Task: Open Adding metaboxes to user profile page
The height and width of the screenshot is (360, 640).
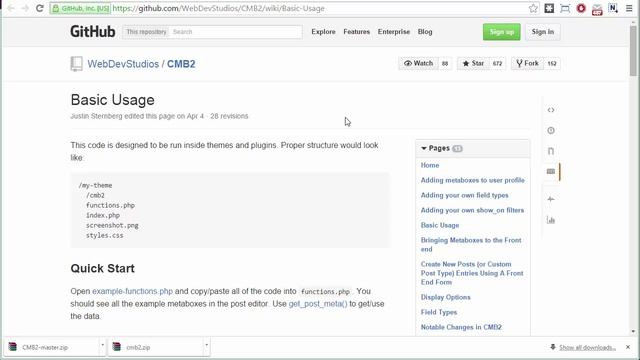Action: (x=473, y=180)
